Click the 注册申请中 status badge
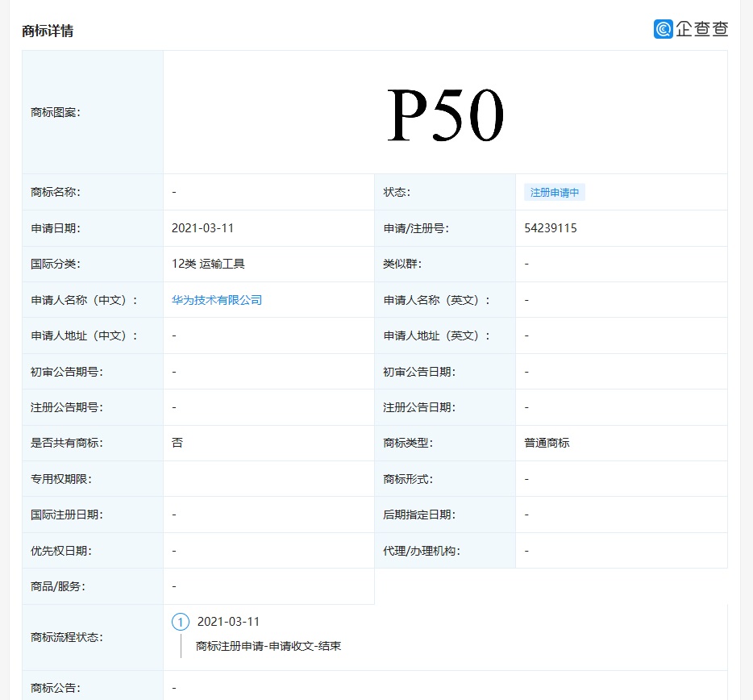753x700 pixels. pyautogui.click(x=554, y=193)
